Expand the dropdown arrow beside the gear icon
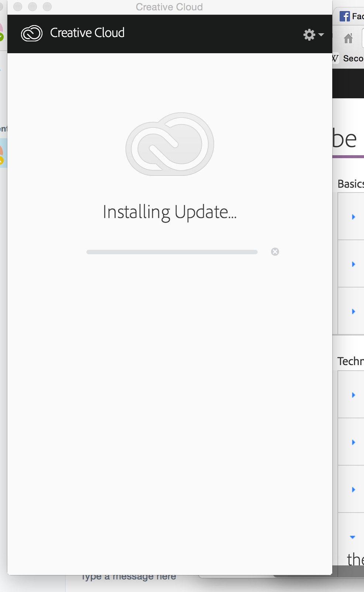364x592 pixels. click(x=321, y=35)
